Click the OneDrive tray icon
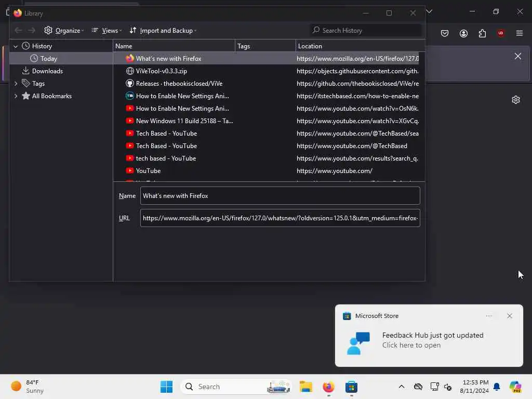 pyautogui.click(x=418, y=387)
